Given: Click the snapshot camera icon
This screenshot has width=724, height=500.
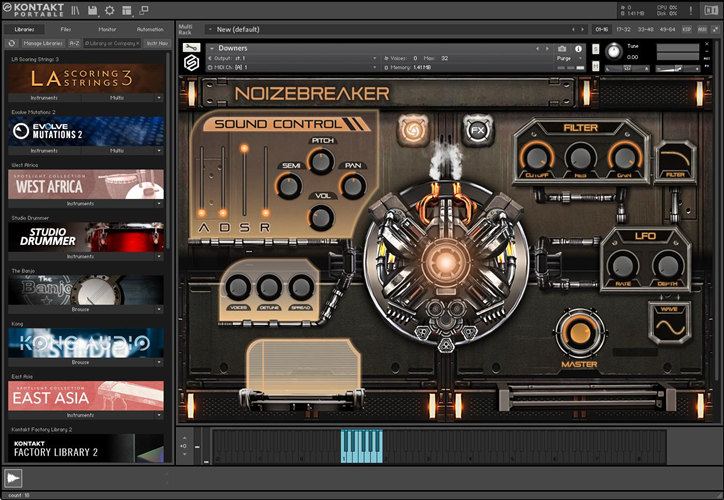Looking at the screenshot, I should (562, 48).
